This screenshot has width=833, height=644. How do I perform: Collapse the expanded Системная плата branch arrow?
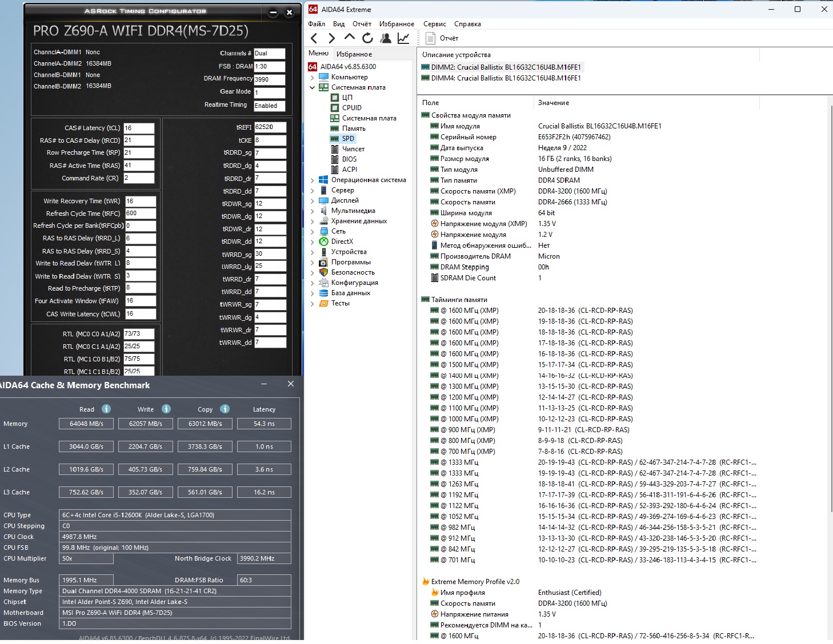coord(313,87)
